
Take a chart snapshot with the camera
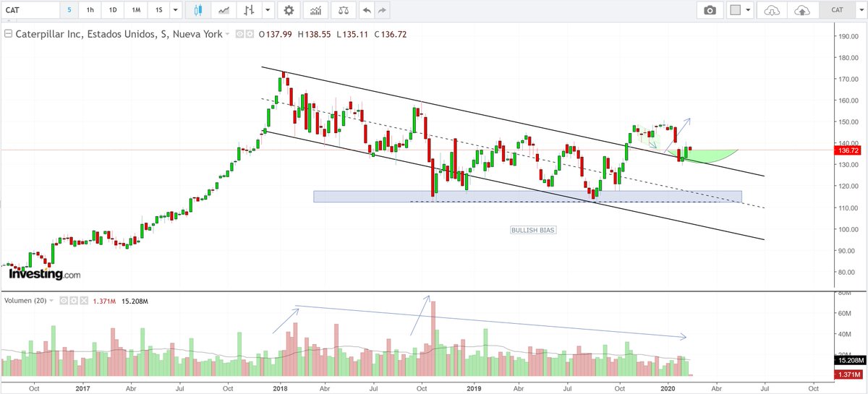click(x=710, y=10)
